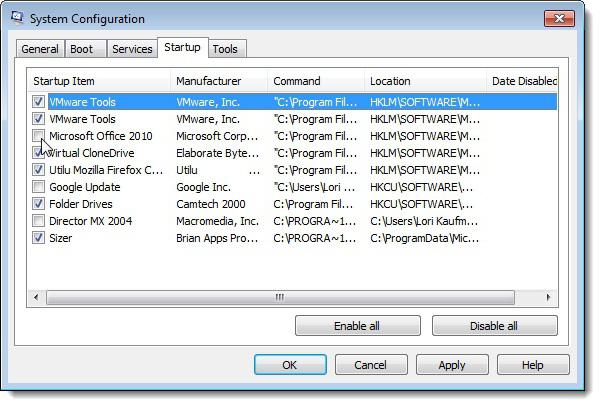The image size is (600, 406).
Task: Click the C:\ProgramData\Mic location cell
Action: pos(424,238)
